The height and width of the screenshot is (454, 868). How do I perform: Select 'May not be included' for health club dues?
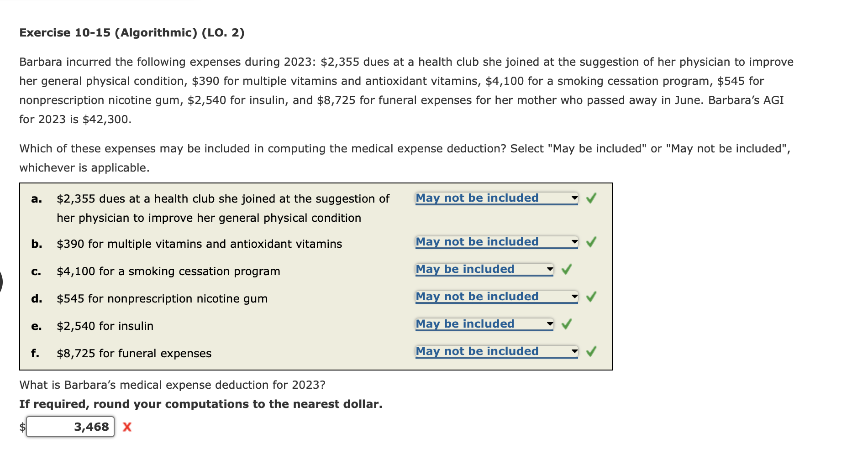click(477, 198)
